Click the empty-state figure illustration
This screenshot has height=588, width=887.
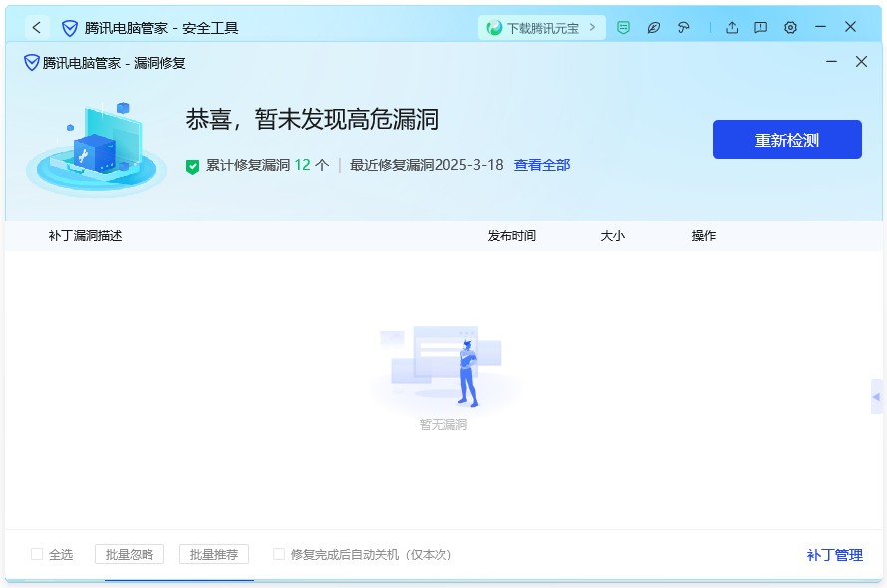444,367
